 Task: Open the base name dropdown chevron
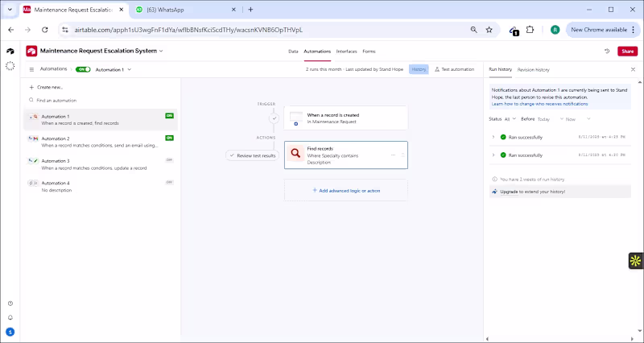[161, 51]
